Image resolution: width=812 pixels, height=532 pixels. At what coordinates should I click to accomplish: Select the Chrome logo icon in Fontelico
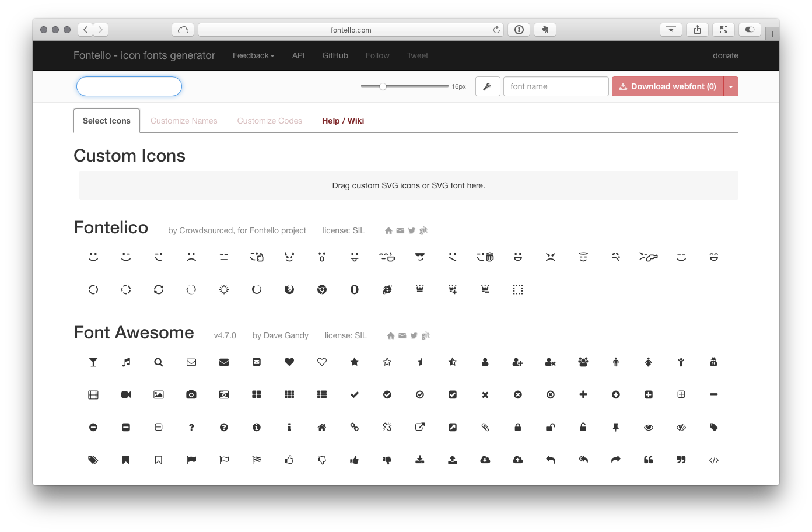pos(322,290)
